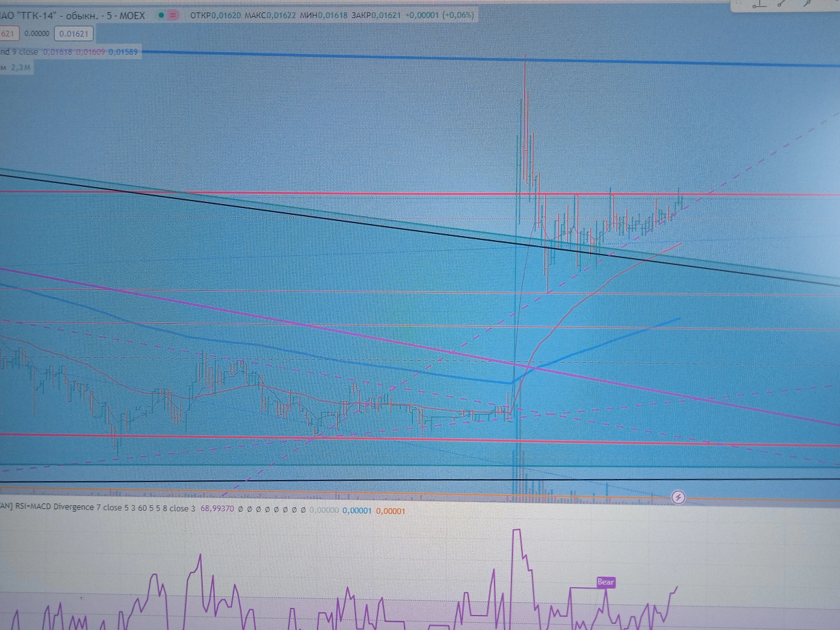The height and width of the screenshot is (630, 840).
Task: Click the lightning bolt event marker icon
Action: (678, 497)
